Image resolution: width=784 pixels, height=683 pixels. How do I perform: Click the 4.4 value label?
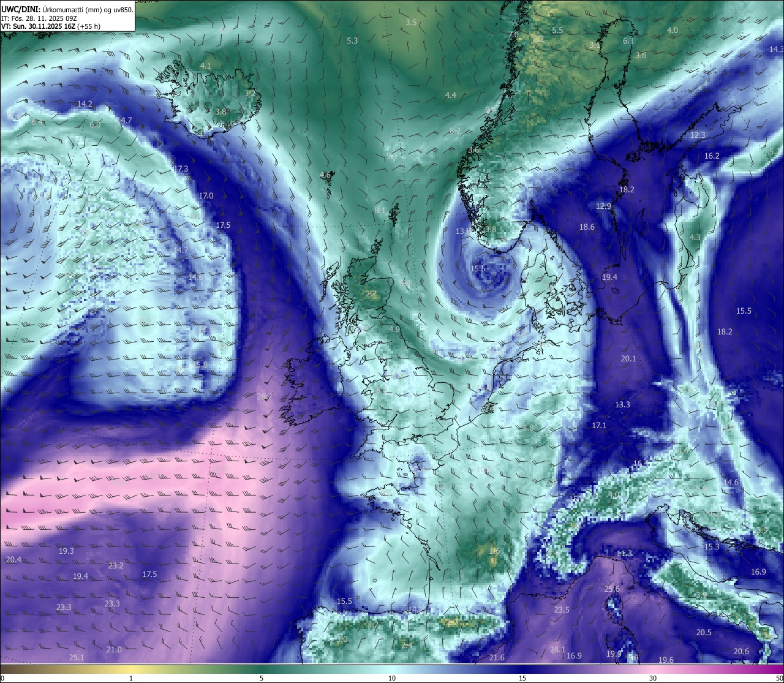451,95
